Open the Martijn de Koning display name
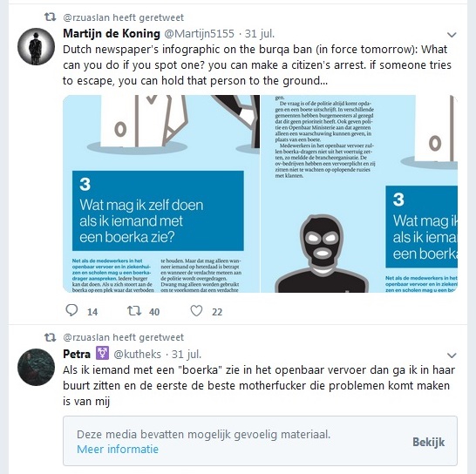The image size is (476, 474). 112,33
